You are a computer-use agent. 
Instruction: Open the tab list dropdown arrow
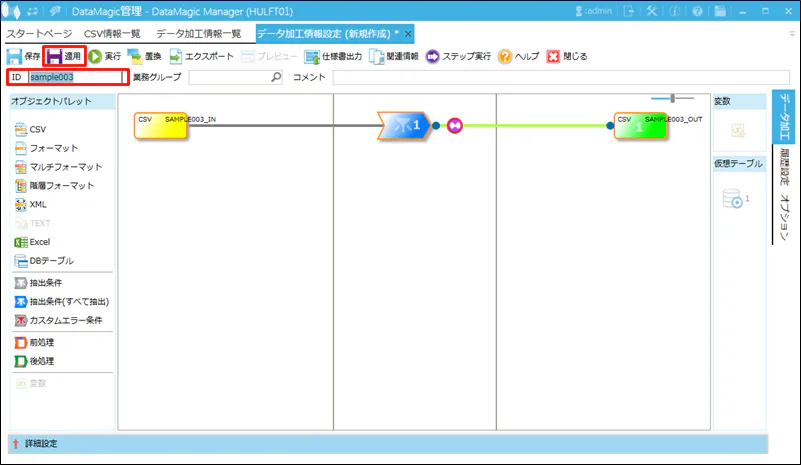792,34
